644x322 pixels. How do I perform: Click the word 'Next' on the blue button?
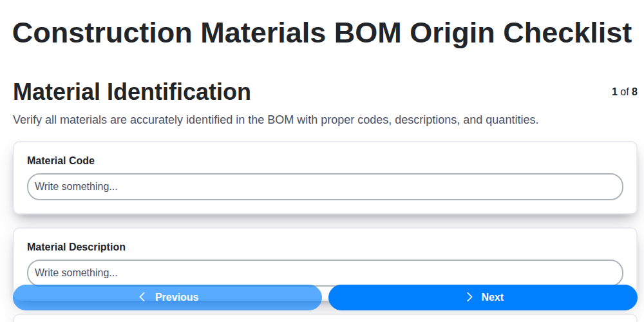(493, 297)
